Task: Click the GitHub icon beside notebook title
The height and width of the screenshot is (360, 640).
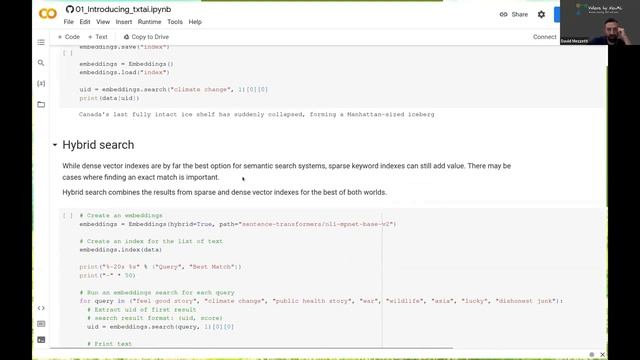Action: pos(70,9)
